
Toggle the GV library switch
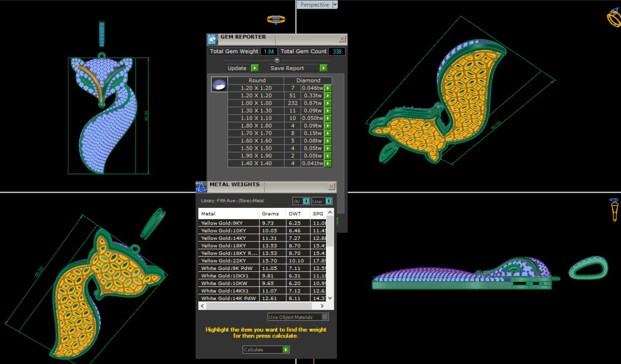point(306,201)
